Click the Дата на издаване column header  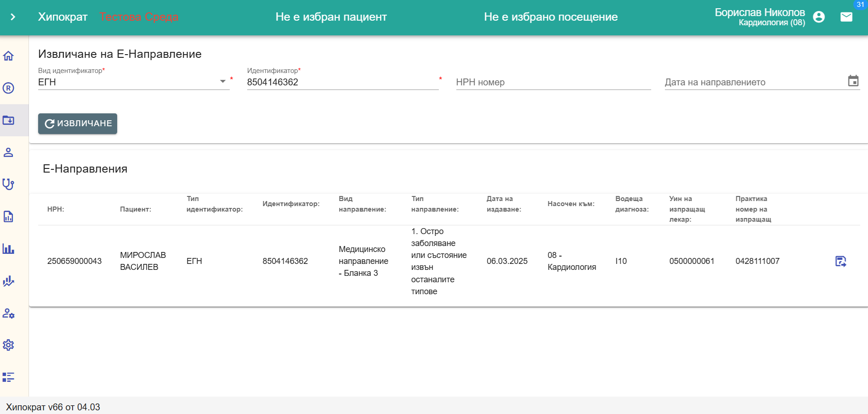tap(504, 204)
